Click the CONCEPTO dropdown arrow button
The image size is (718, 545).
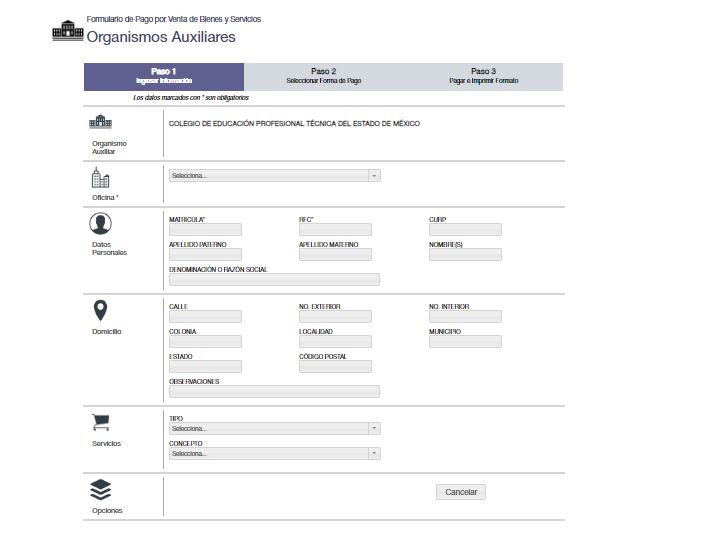pyautogui.click(x=374, y=453)
